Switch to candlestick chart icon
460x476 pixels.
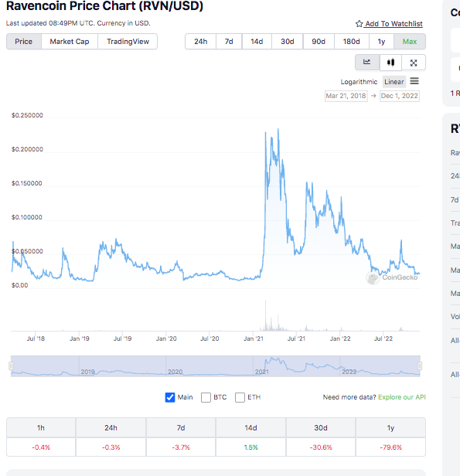point(390,63)
